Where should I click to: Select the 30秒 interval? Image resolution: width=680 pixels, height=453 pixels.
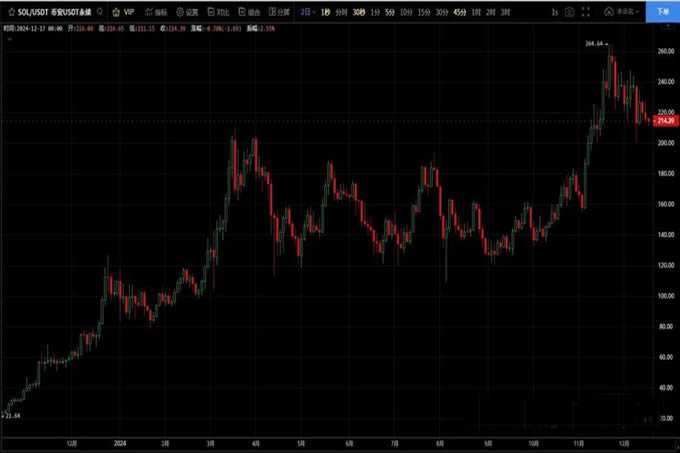[x=358, y=12]
